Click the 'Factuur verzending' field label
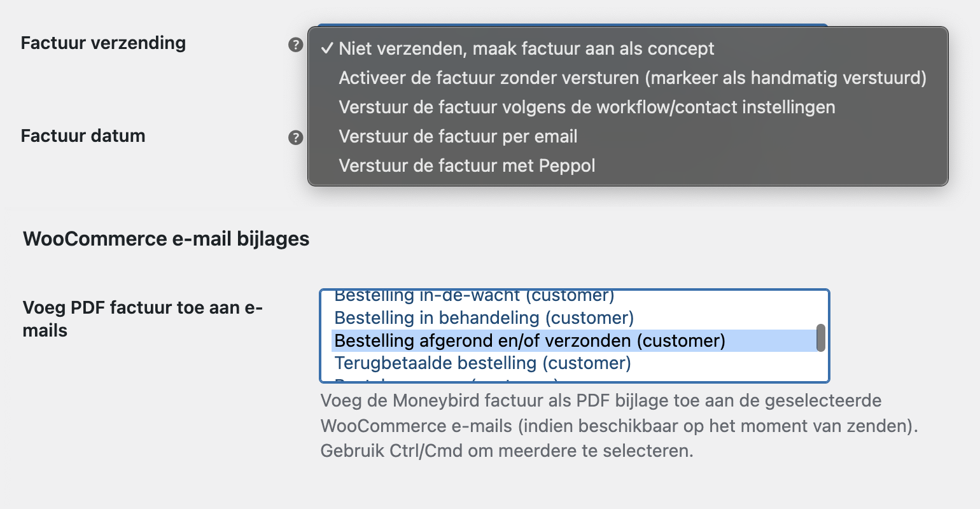The height and width of the screenshot is (509, 980). (103, 43)
